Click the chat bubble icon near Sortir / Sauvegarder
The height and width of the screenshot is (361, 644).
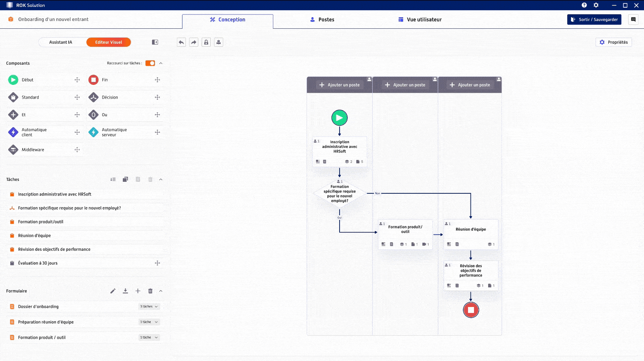(x=633, y=19)
